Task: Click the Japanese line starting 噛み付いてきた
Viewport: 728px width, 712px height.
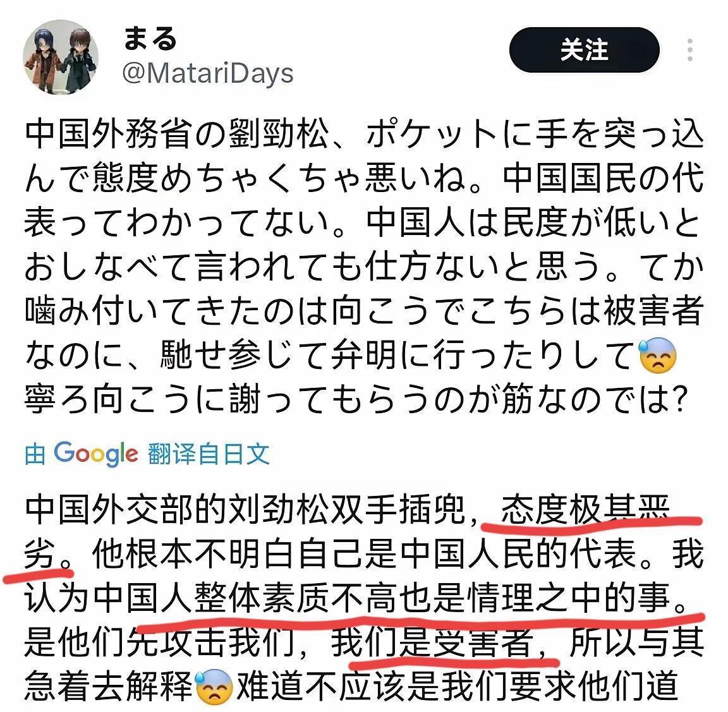Action: [365, 311]
